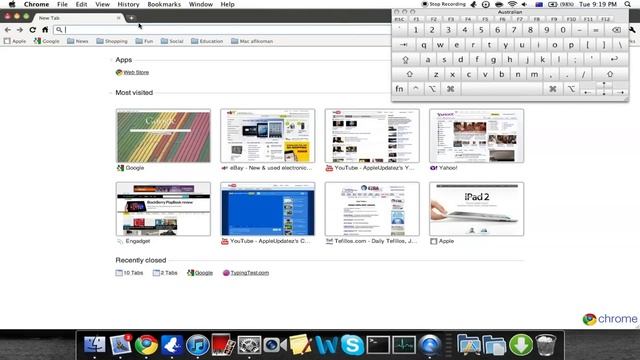Image resolution: width=640 pixels, height=360 pixels.
Task: Open QuickTime Player blue Q icon
Action: tap(430, 345)
